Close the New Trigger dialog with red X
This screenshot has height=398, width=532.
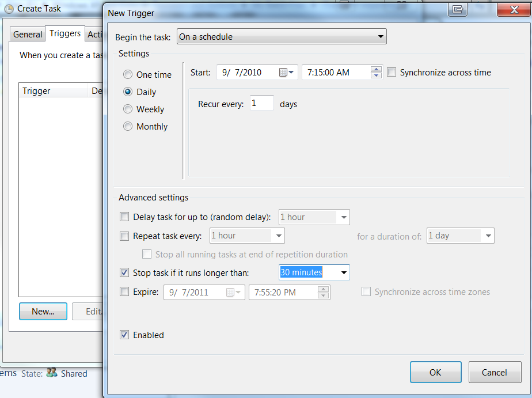[x=510, y=9]
